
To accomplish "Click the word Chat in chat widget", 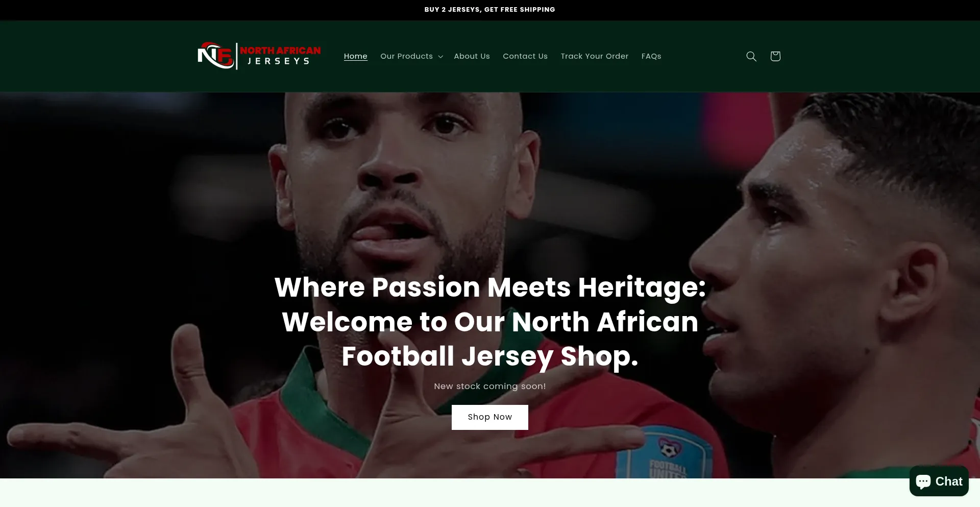I will point(948,481).
